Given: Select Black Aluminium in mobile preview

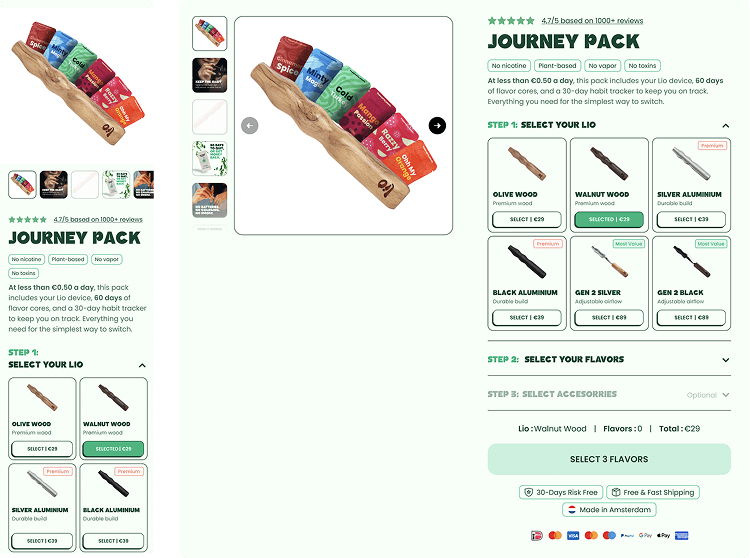Looking at the screenshot, I should pos(113,541).
